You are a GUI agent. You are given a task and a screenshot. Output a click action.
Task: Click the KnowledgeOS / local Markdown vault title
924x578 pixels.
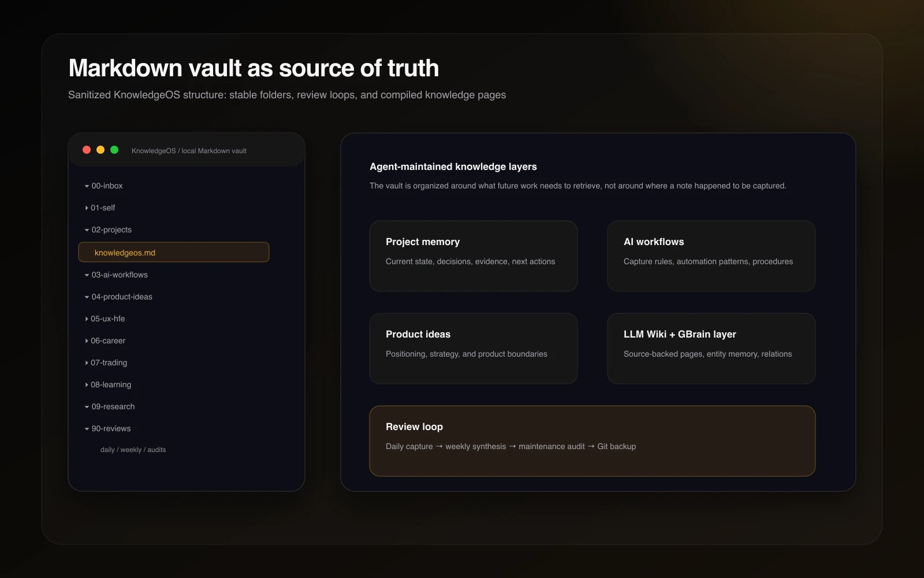pos(189,151)
